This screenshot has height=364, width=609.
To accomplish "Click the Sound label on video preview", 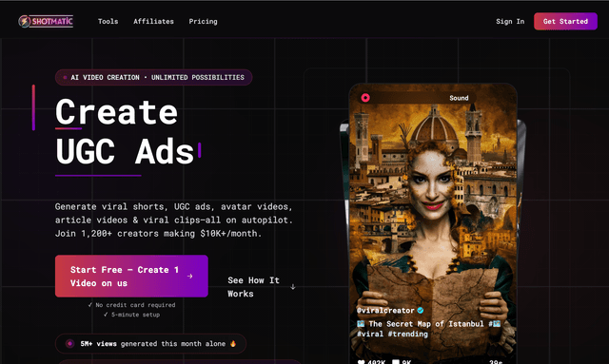I will click(x=459, y=98).
